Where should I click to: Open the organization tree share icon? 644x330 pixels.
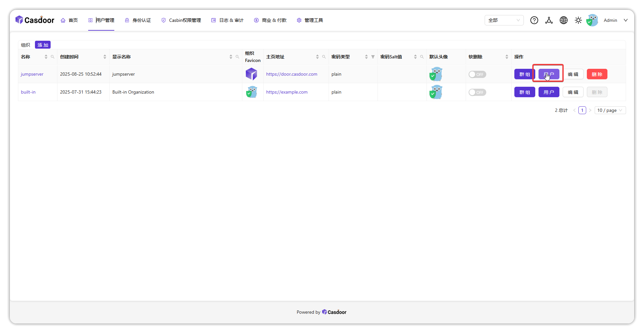tap(549, 20)
